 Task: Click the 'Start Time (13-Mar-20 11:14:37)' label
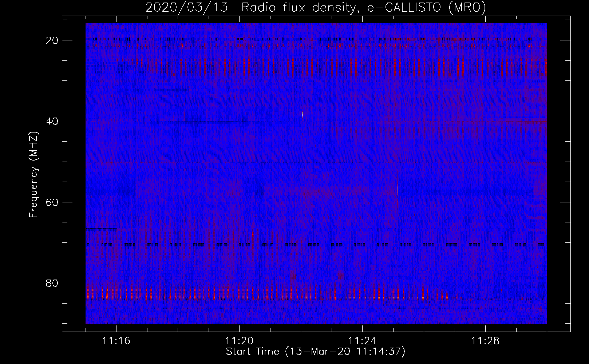click(316, 352)
